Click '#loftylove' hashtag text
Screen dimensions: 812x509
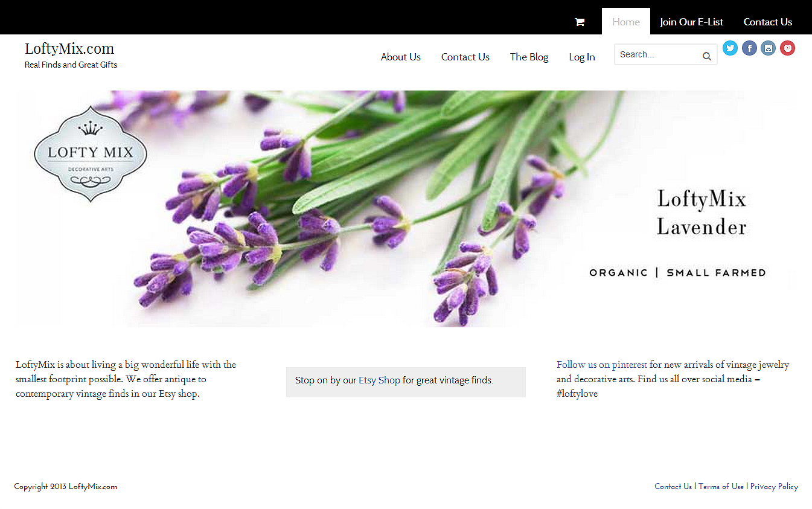(x=577, y=394)
